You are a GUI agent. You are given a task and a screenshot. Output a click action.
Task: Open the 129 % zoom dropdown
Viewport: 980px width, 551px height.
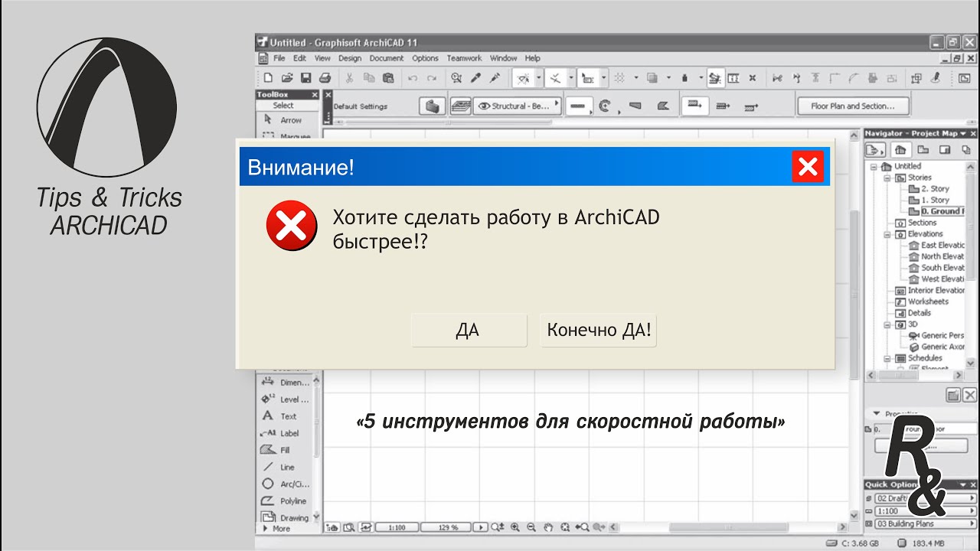click(x=449, y=527)
